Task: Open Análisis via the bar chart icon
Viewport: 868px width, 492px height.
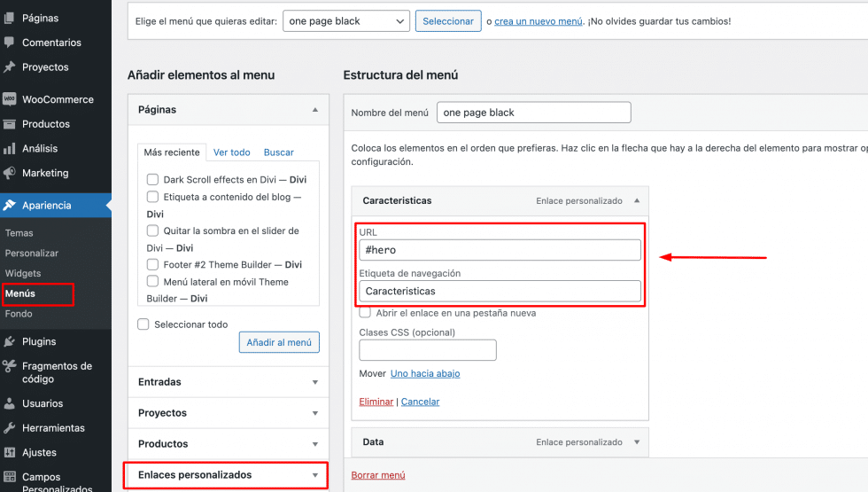Action: coord(10,149)
